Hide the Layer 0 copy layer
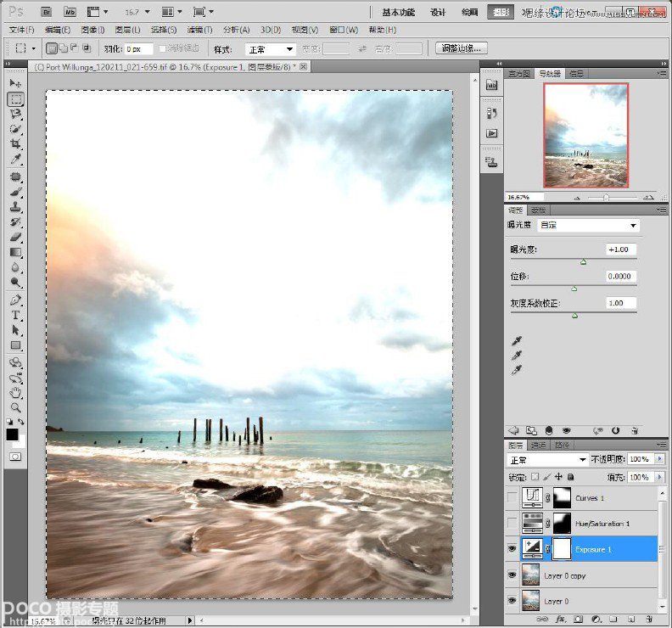The width and height of the screenshot is (672, 628). pyautogui.click(x=512, y=575)
